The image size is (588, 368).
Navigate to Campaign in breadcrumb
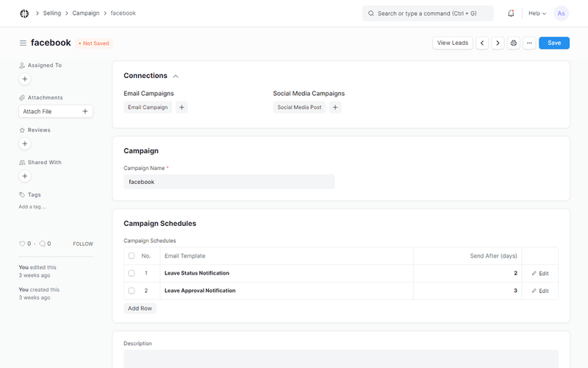coord(85,13)
